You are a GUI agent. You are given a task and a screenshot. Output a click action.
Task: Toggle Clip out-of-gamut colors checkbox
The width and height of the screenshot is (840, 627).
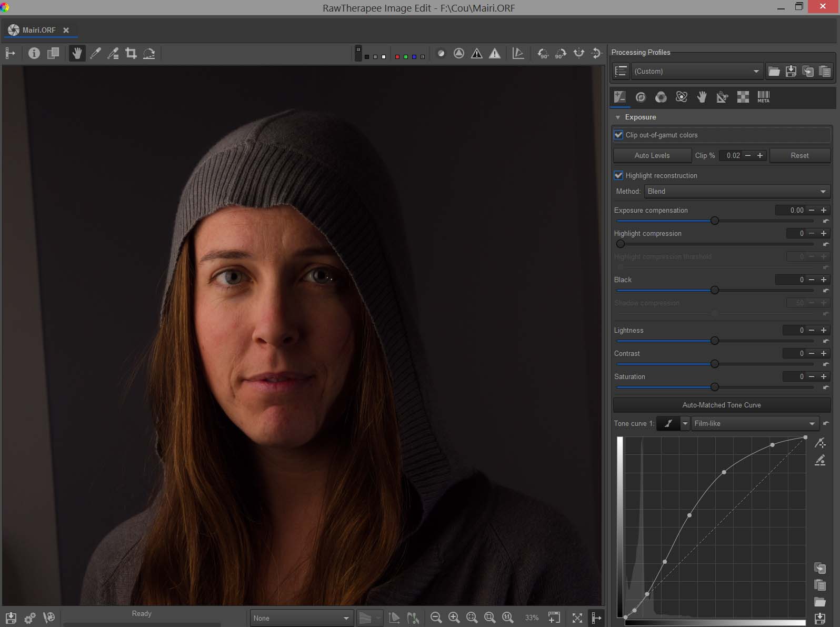(x=619, y=135)
